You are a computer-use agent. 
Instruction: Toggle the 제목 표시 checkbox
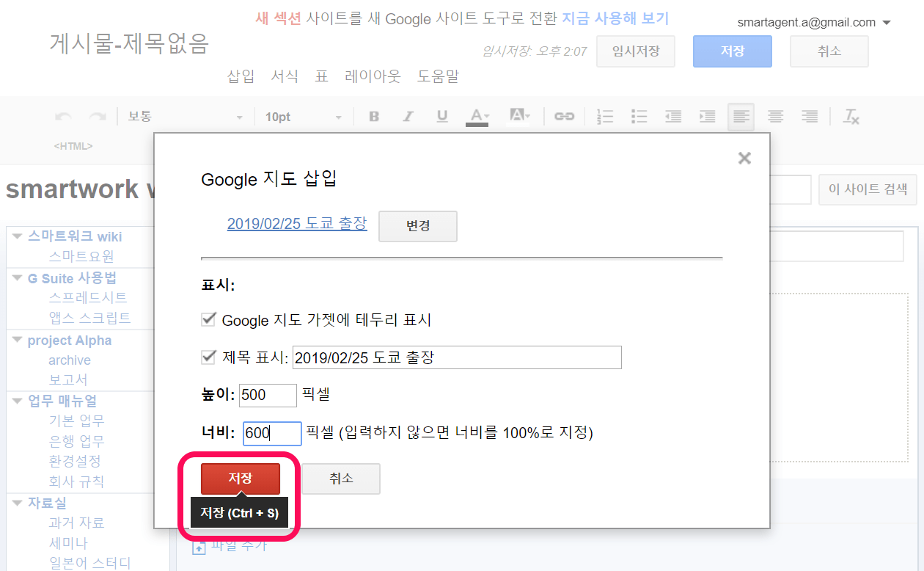coord(208,357)
